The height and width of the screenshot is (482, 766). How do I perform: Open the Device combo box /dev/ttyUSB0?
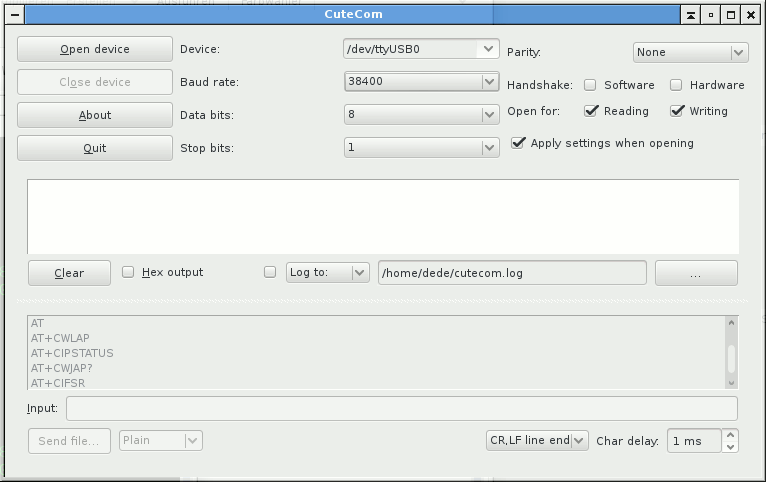coord(421,49)
